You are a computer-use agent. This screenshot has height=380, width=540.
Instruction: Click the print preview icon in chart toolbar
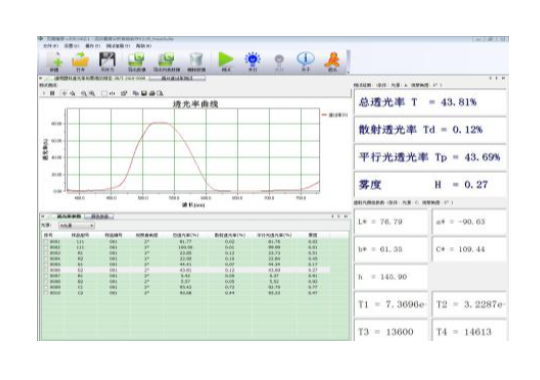coord(160,93)
